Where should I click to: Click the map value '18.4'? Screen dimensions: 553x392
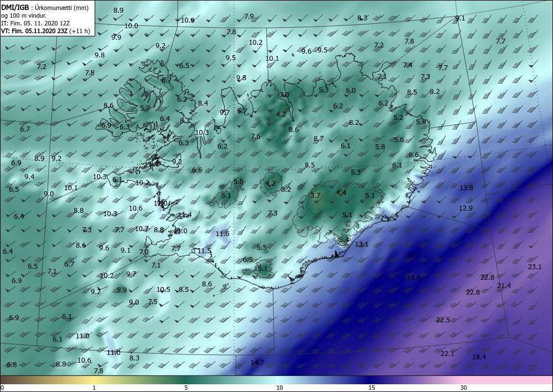tap(479, 357)
